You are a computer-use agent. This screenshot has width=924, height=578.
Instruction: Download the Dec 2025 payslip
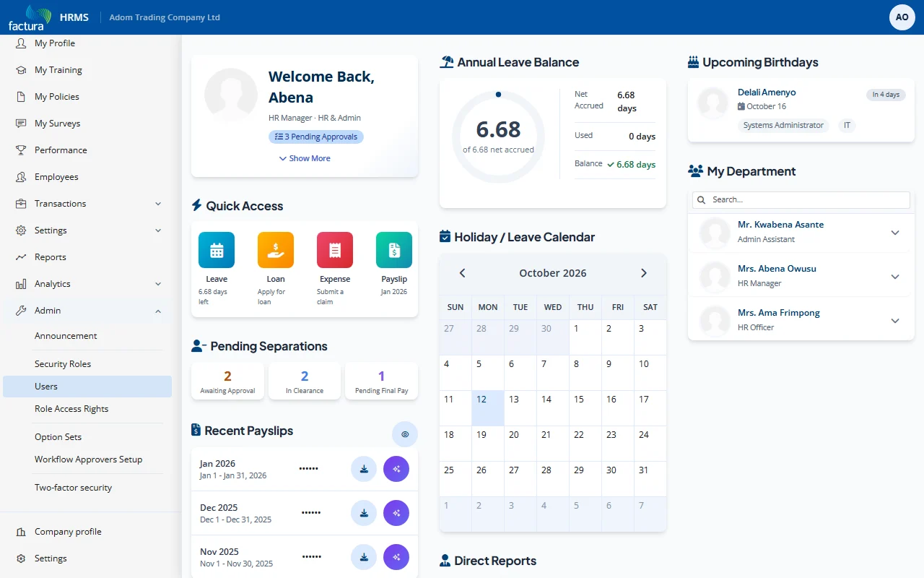364,513
